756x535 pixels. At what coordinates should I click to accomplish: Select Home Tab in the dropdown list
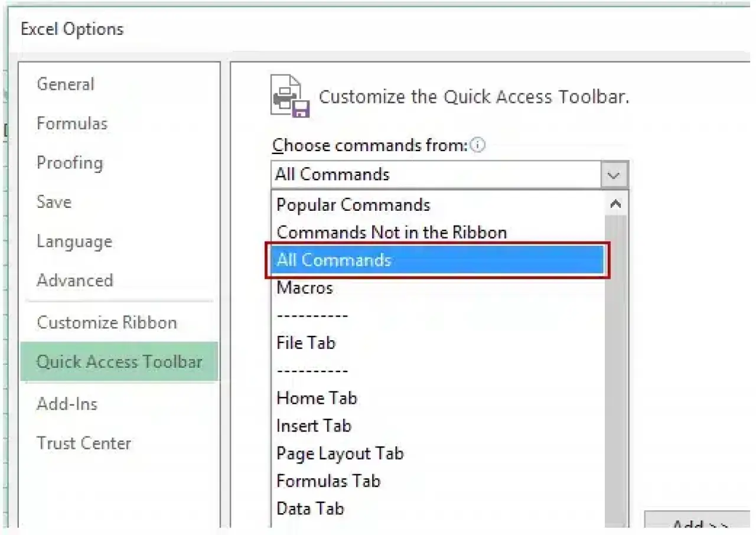coord(317,398)
